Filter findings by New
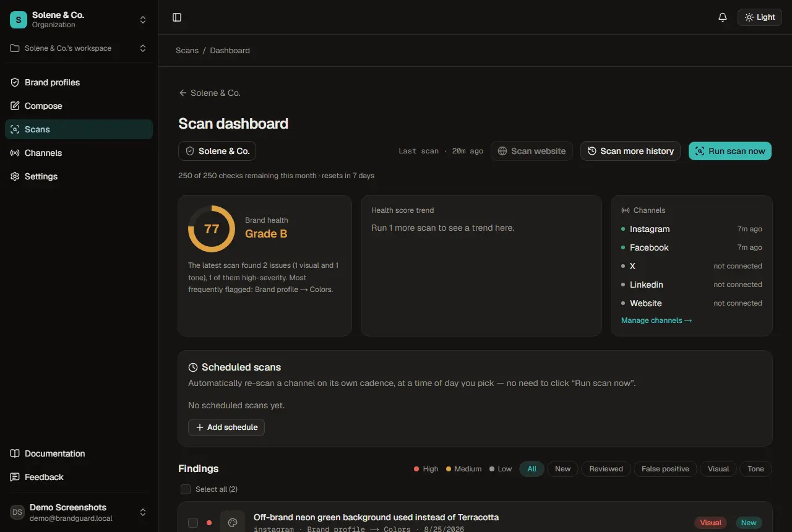792x532 pixels. [563, 469]
